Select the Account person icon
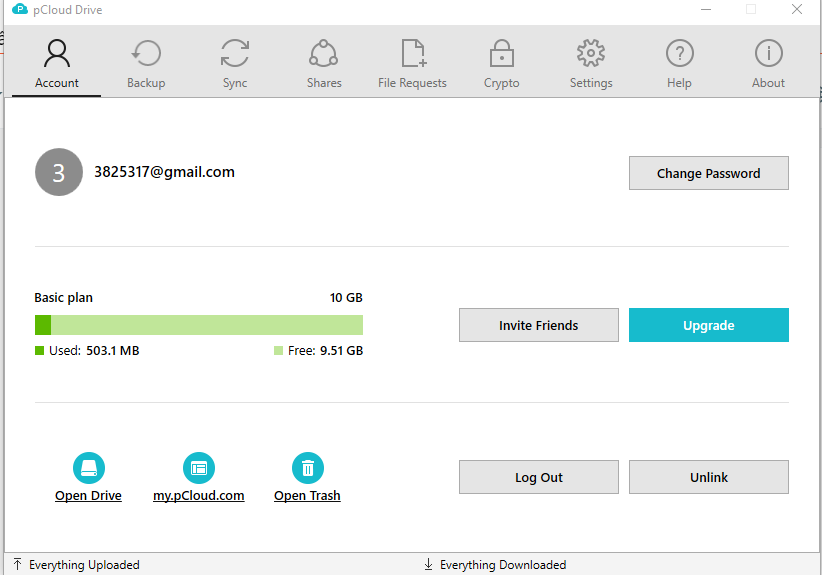This screenshot has height=575, width=822. [x=57, y=53]
